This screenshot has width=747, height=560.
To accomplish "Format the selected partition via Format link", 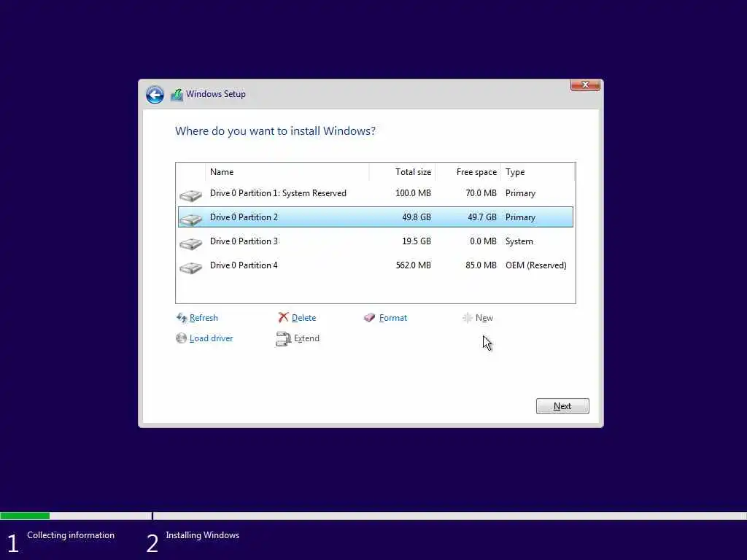I will (393, 318).
